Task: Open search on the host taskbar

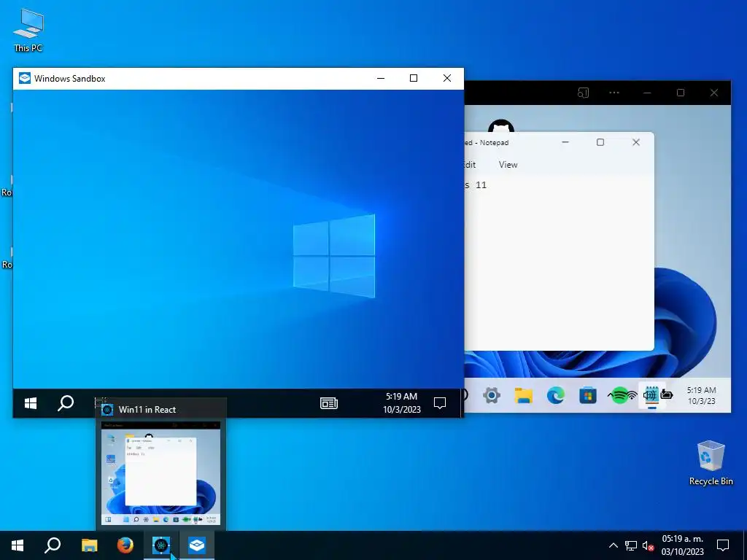Action: [x=53, y=545]
